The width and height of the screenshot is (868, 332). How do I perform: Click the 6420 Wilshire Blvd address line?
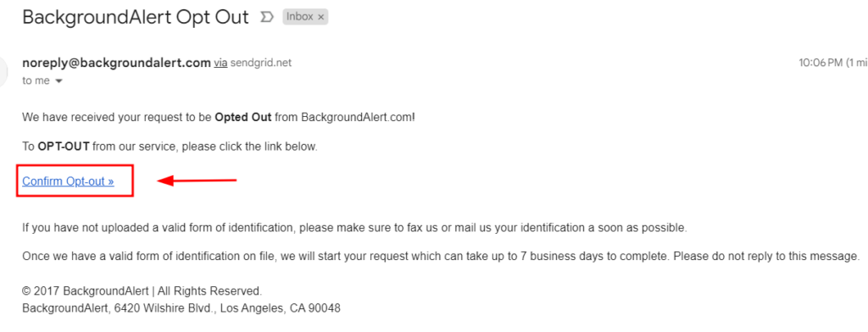pyautogui.click(x=181, y=308)
